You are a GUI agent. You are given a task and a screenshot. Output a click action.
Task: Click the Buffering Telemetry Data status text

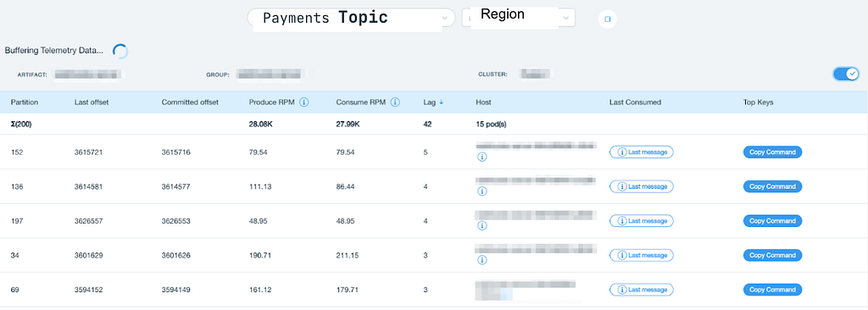54,50
